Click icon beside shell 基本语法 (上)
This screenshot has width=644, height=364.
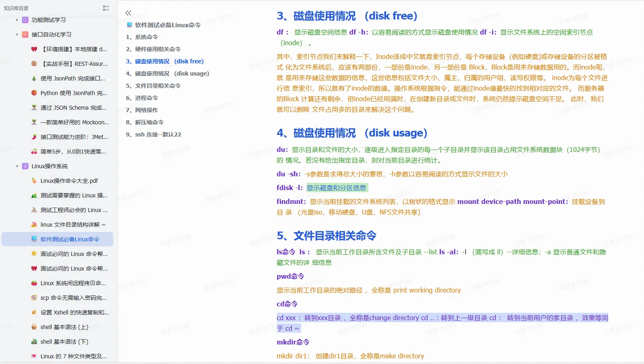point(34,327)
